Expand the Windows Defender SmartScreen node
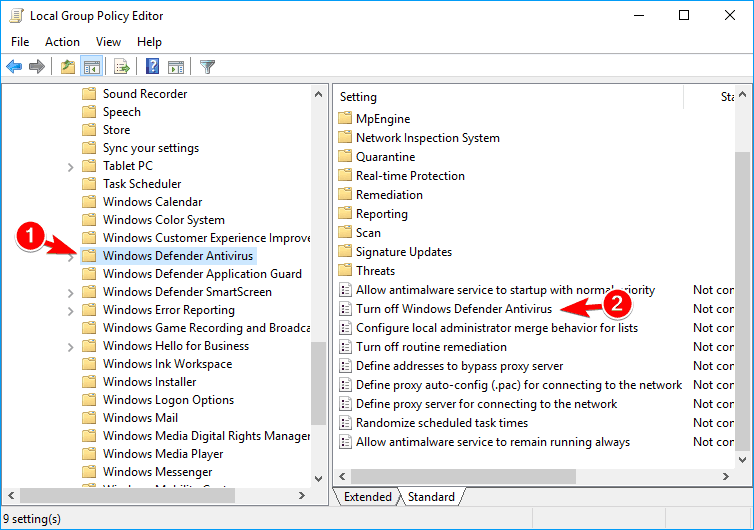Image resolution: width=754 pixels, height=530 pixels. pyautogui.click(x=71, y=293)
